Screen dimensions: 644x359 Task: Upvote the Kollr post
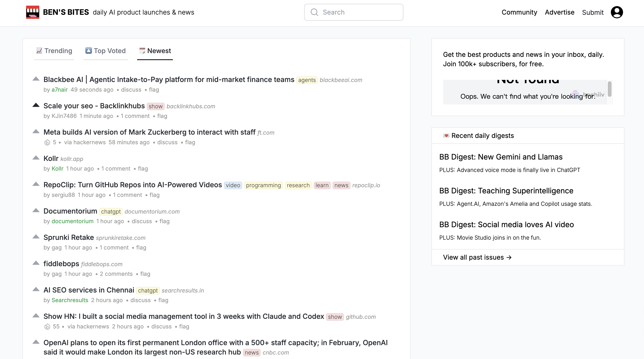[x=36, y=158]
